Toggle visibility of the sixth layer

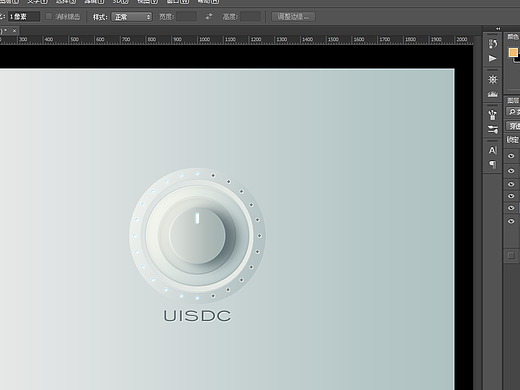511,221
